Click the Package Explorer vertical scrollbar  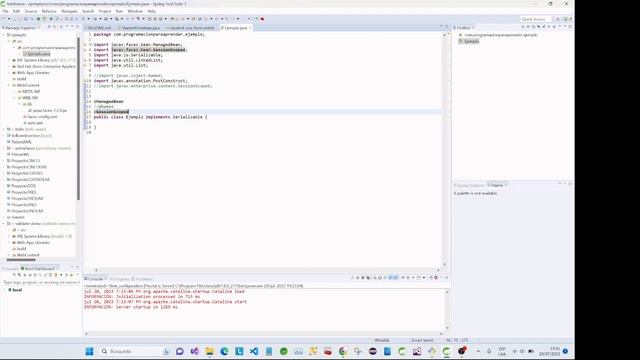(x=78, y=118)
